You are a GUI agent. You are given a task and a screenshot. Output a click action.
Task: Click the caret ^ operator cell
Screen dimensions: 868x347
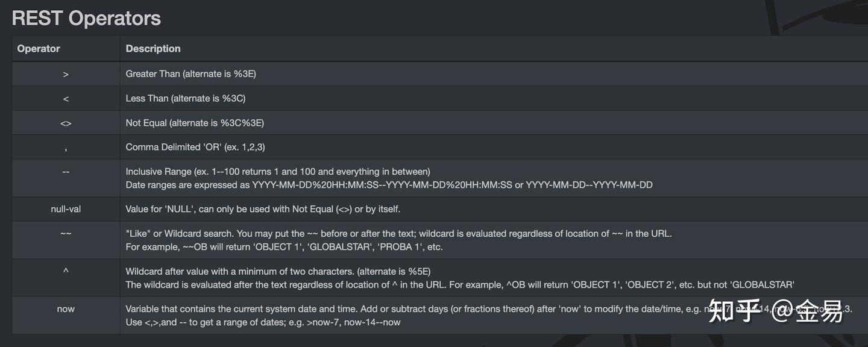point(66,271)
